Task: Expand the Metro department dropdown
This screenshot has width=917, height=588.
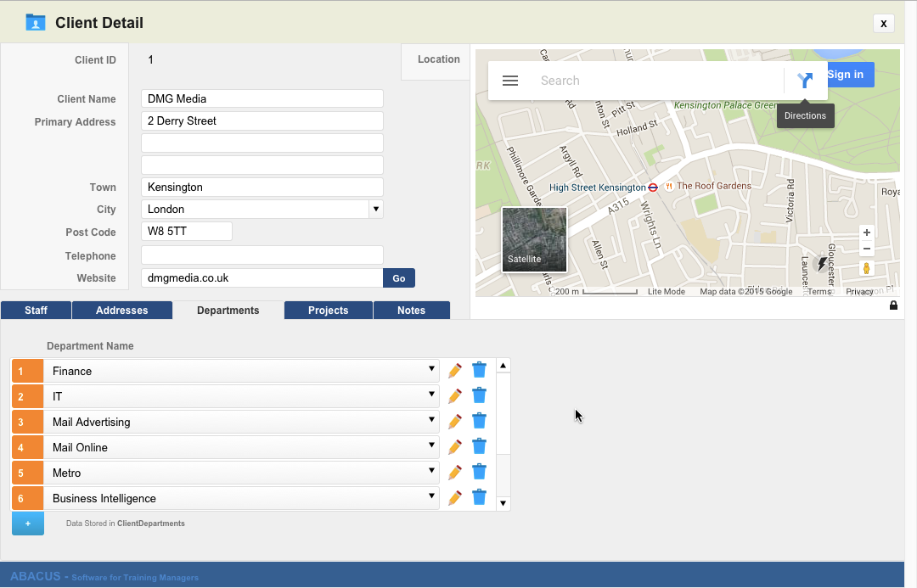Action: (x=431, y=471)
